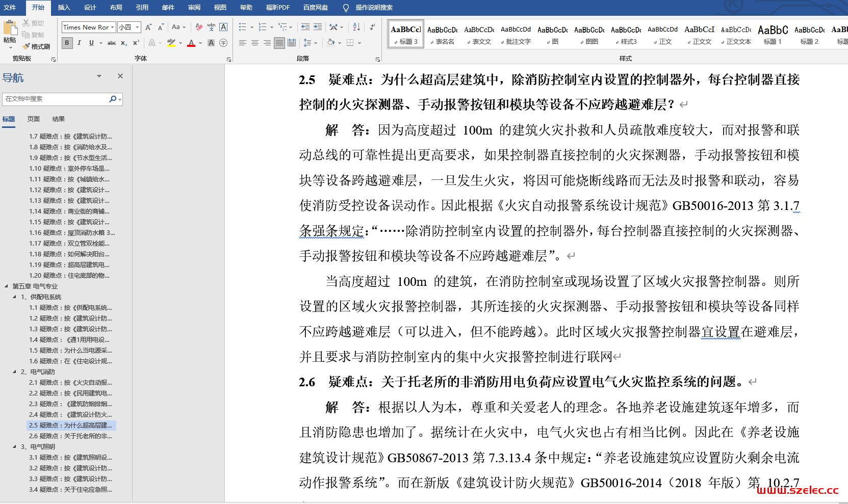Image resolution: width=848 pixels, height=504 pixels.
Task: Collapse the 3、电气照明 tree node
Action: (14, 447)
